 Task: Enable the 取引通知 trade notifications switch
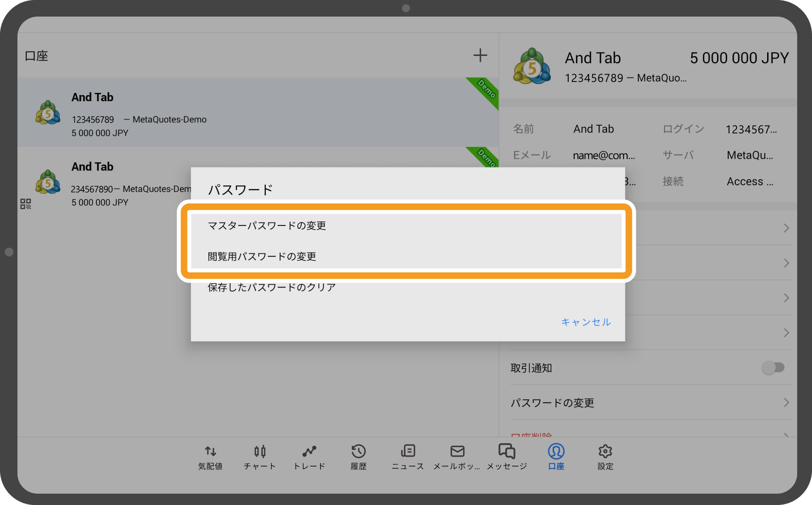tap(772, 368)
